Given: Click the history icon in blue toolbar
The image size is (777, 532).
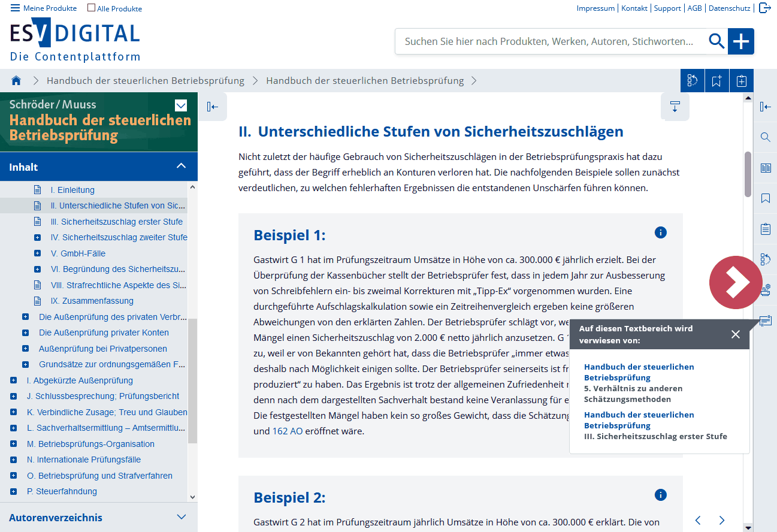Looking at the screenshot, I should 693,81.
